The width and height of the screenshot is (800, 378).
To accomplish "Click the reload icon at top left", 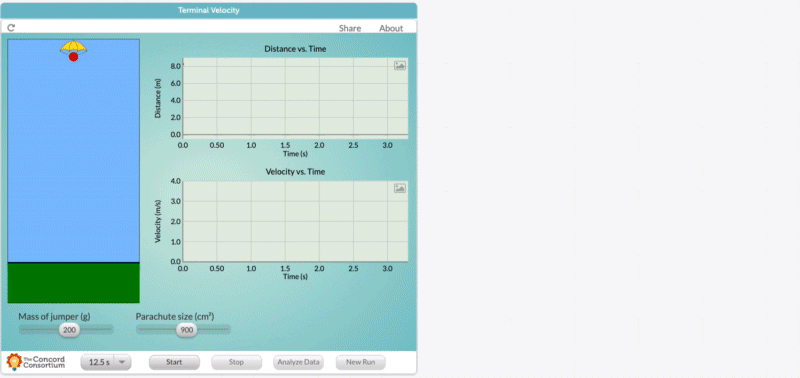I will pos(11,28).
